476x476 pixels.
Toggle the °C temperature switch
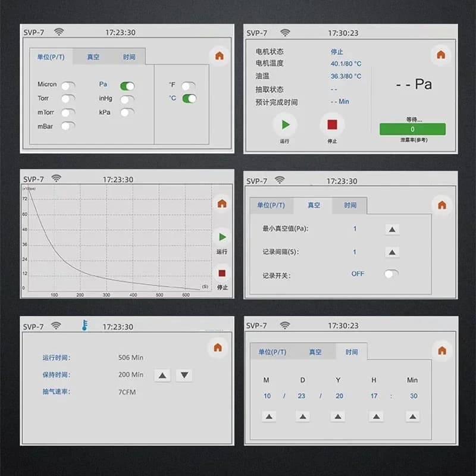pyautogui.click(x=189, y=99)
